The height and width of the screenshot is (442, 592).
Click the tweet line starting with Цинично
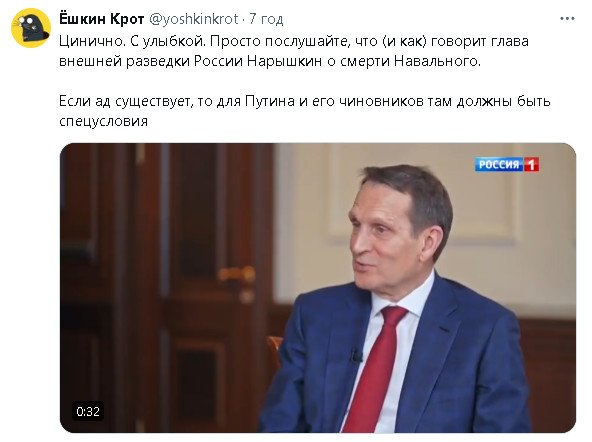pyautogui.click(x=294, y=41)
